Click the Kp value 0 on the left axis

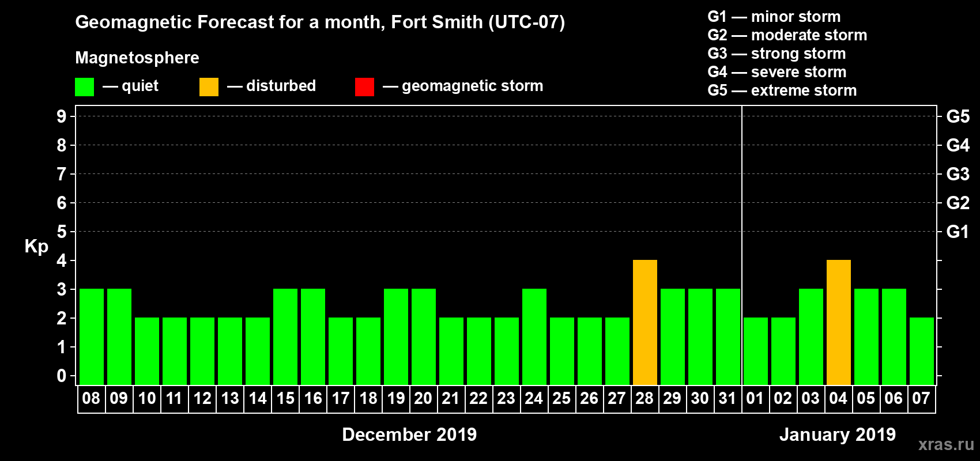pos(62,376)
